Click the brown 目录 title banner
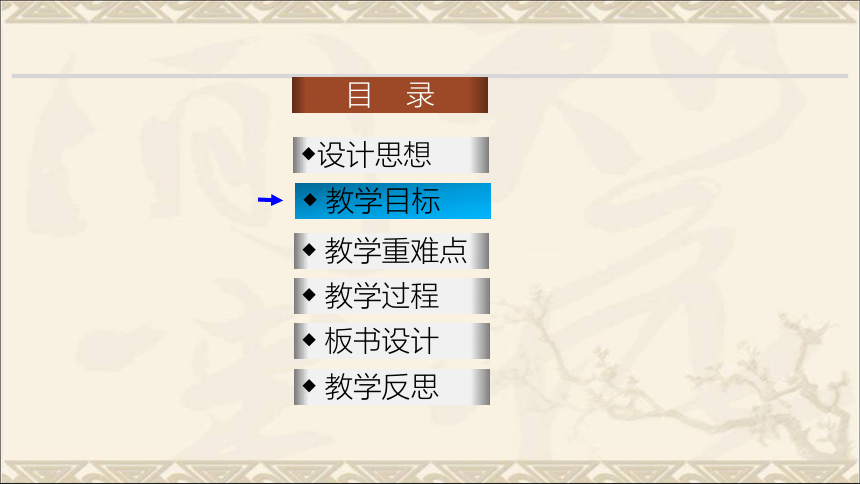Screen dimensions: 860x484 click(390, 95)
